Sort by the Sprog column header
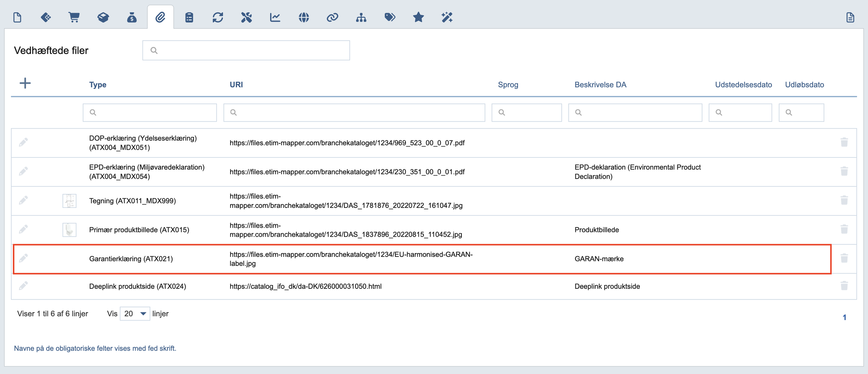Image resolution: width=868 pixels, height=374 pixels. [508, 84]
